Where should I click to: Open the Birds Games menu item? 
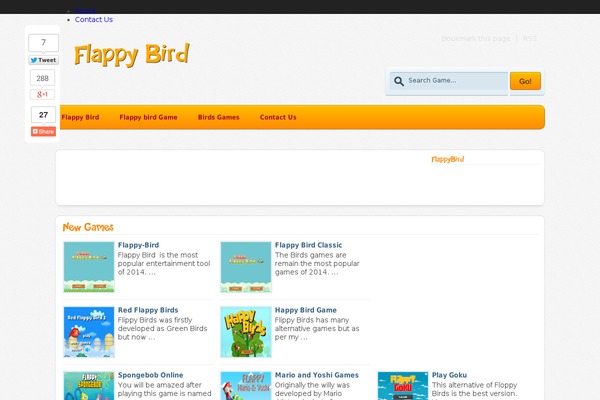pyautogui.click(x=218, y=117)
